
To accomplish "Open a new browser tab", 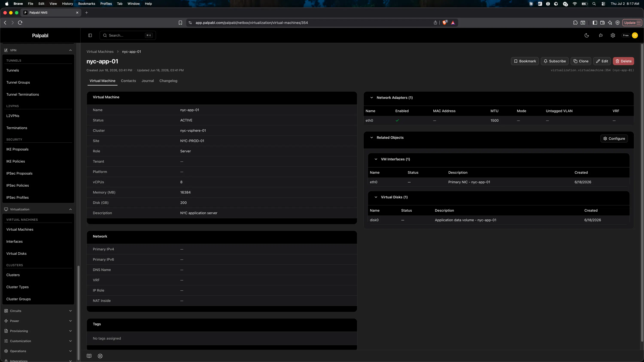I will pos(87,13).
